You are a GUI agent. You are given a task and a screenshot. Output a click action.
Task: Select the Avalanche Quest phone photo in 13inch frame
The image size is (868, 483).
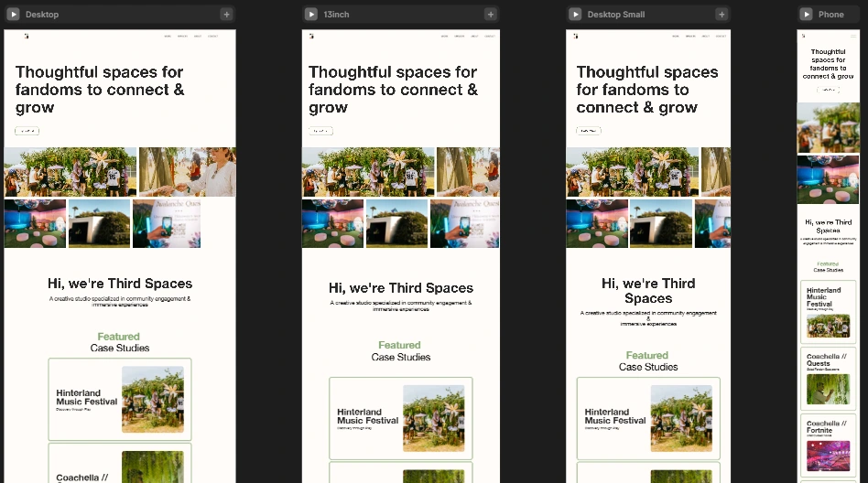pyautogui.click(x=465, y=223)
